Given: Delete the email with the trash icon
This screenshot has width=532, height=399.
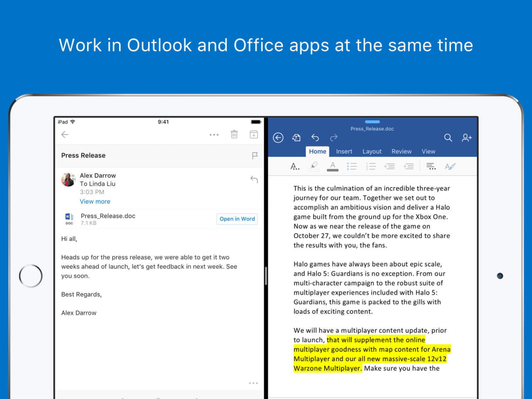Looking at the screenshot, I should 234,134.
